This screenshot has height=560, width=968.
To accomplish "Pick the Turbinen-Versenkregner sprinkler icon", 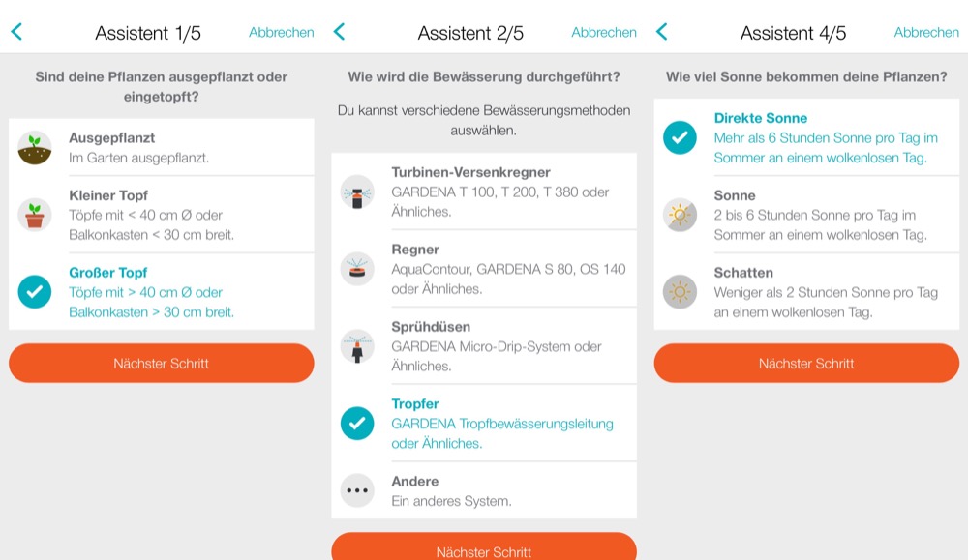I will coord(357,192).
